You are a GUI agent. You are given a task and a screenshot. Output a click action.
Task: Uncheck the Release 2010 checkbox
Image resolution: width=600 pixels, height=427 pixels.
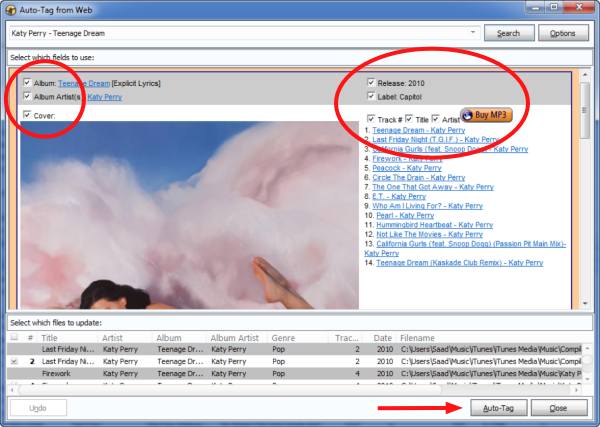pyautogui.click(x=371, y=82)
